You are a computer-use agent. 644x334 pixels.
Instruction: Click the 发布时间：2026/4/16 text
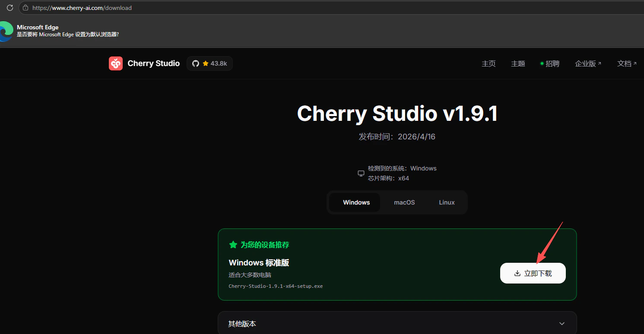pyautogui.click(x=397, y=137)
